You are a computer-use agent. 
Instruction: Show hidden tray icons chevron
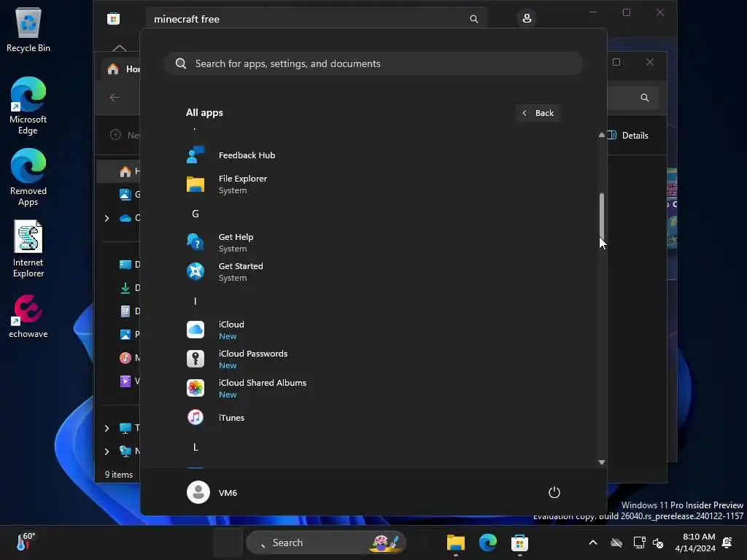(592, 542)
